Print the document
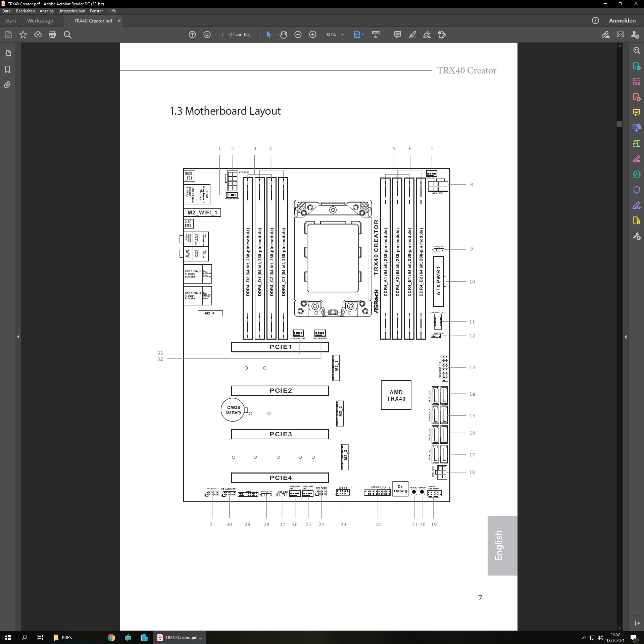The image size is (644, 644). [x=52, y=35]
